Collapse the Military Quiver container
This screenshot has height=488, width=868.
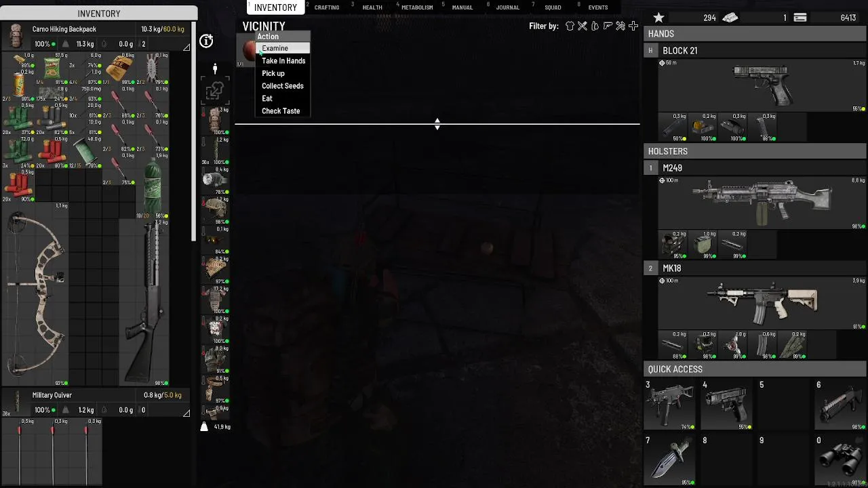pos(186,413)
